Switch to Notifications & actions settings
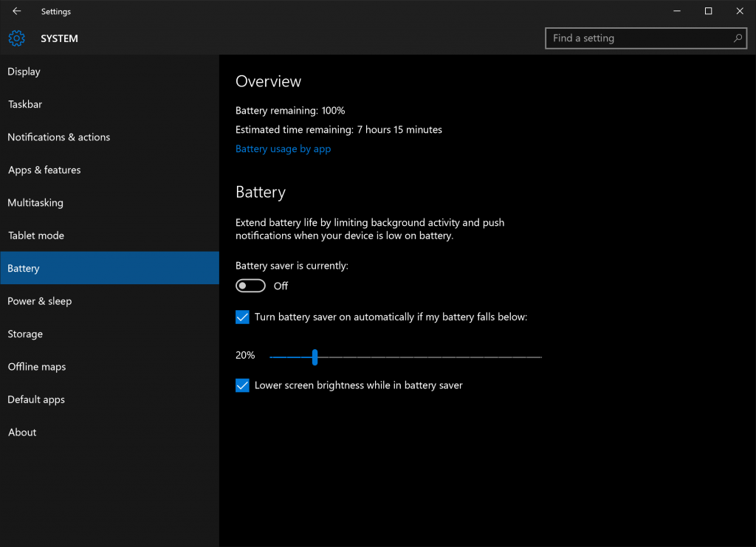Image resolution: width=756 pixels, height=547 pixels. click(58, 137)
